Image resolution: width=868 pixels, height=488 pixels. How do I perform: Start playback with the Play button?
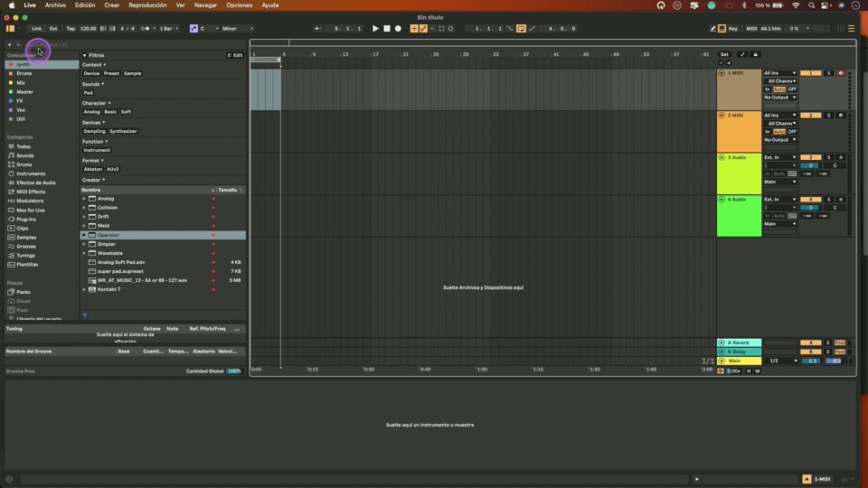(x=375, y=28)
